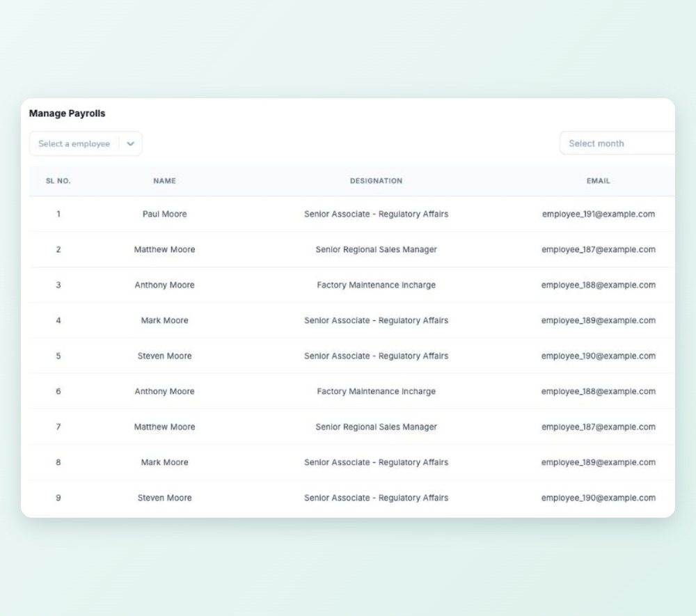Click row 8 email employee_189@example.com
The height and width of the screenshot is (616, 696).
tap(599, 462)
